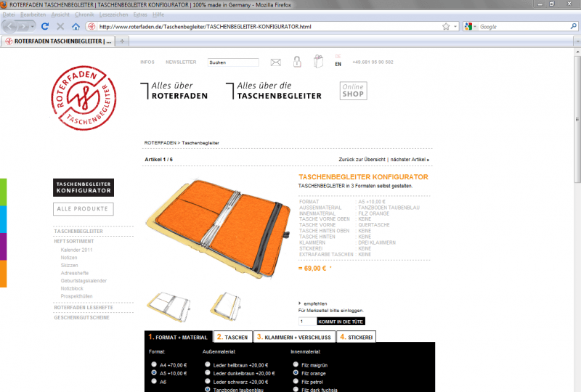Go to the browser home icon
The width and height of the screenshot is (581, 392).
coord(76,26)
